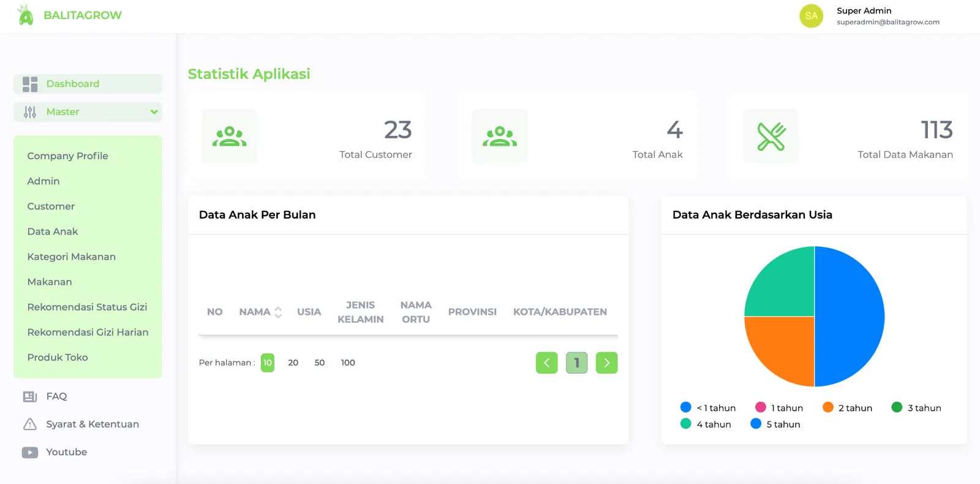Screen dimensions: 980x484
Task: Select 20 rows per page
Action: coord(293,363)
